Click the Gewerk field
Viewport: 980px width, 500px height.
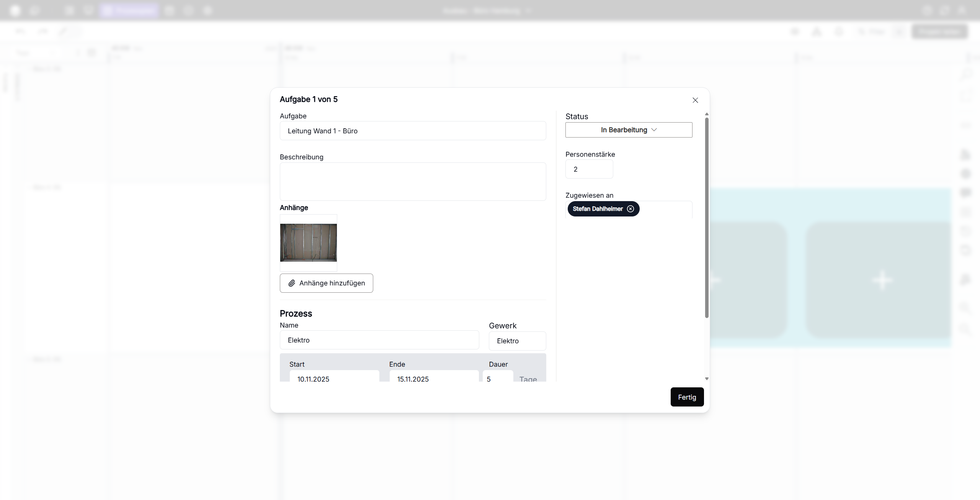click(x=517, y=341)
